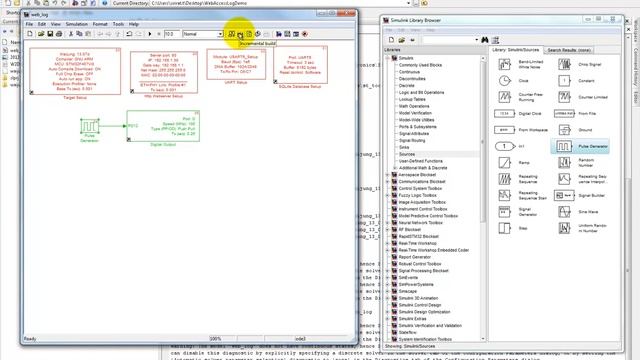Select the green Digital Output block
This screenshot has width=640, height=360.
tap(163, 126)
